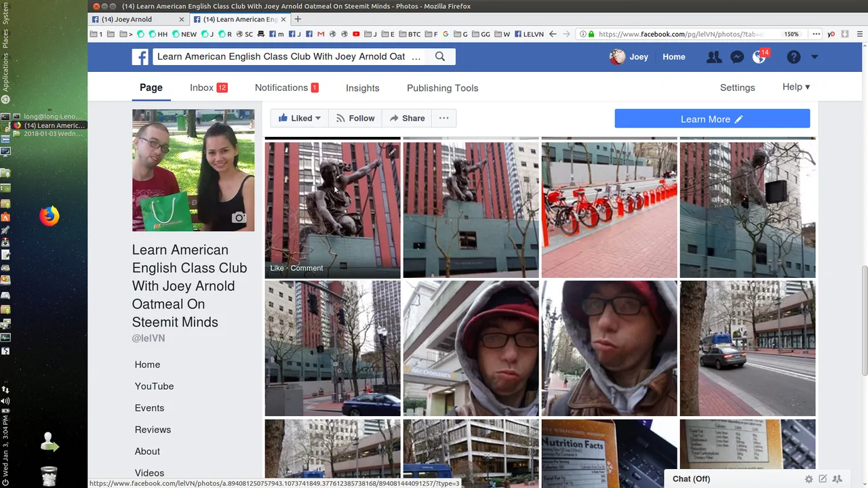The height and width of the screenshot is (488, 868).
Task: Open the Notifications page tab
Action: coord(287,87)
